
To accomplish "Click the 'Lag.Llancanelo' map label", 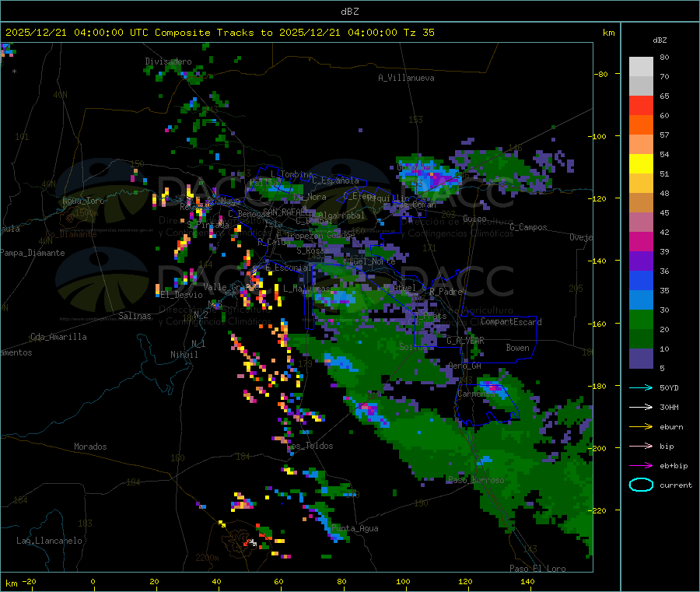I will (x=49, y=541).
